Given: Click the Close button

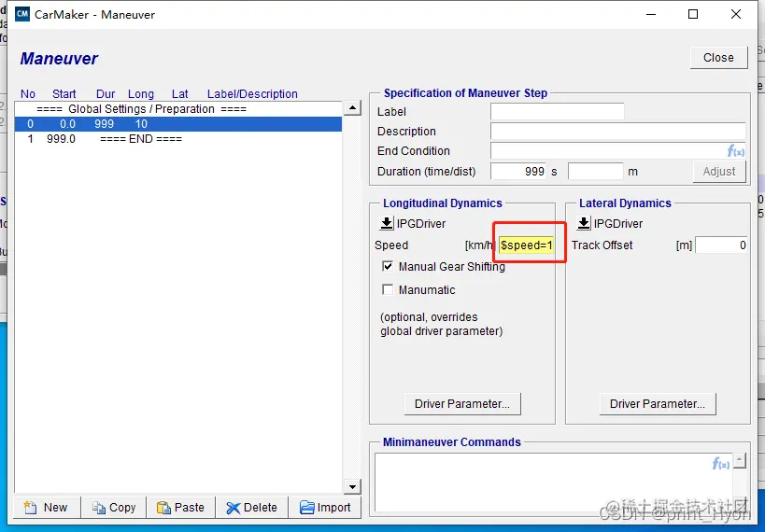Looking at the screenshot, I should click(718, 58).
